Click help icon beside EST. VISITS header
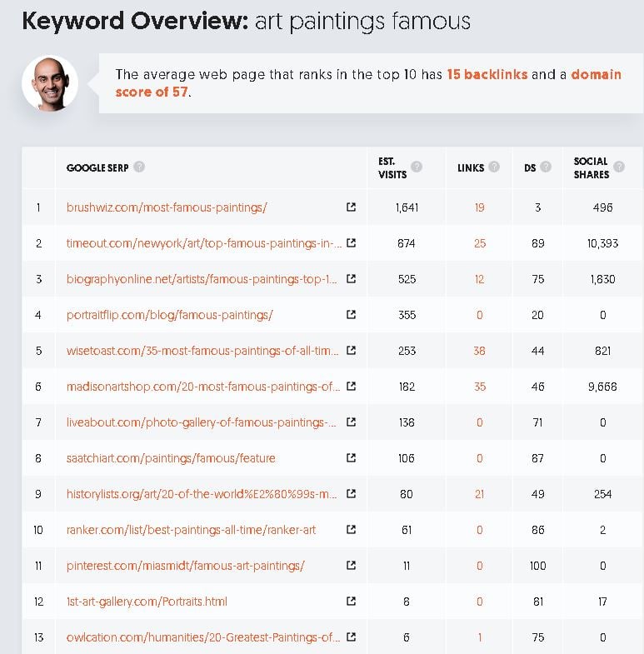Viewport: 644px width, 654px height. click(x=417, y=167)
